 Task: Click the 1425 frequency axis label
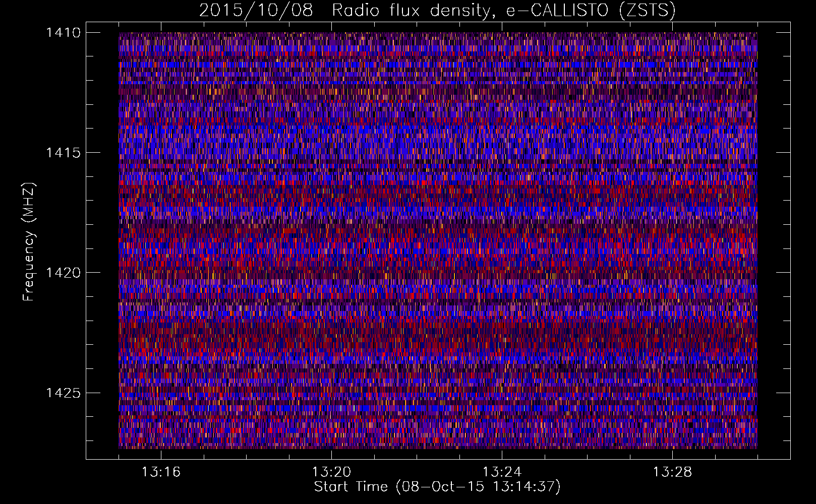(x=63, y=393)
